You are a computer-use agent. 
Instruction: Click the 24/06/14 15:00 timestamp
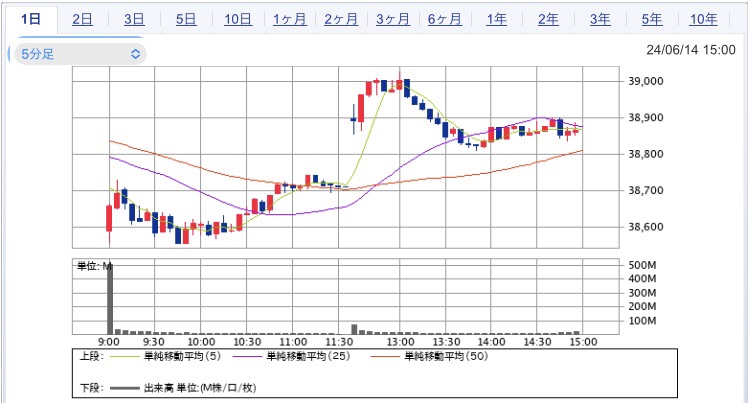(691, 50)
